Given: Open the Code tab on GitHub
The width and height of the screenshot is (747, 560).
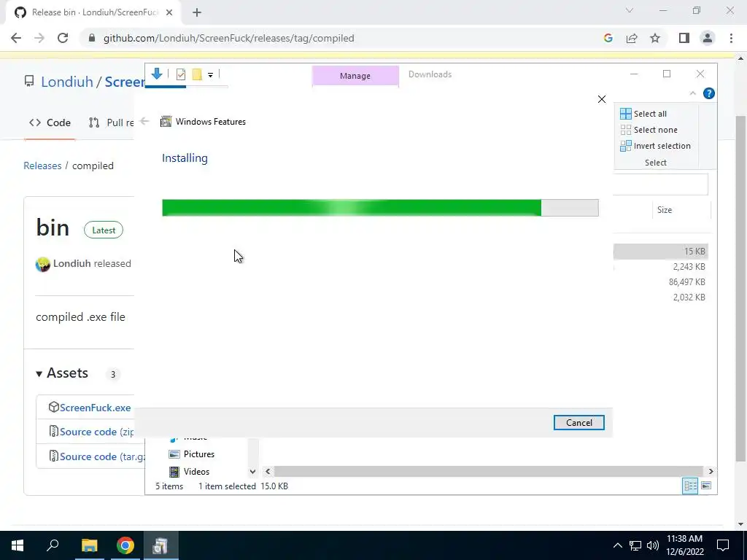Looking at the screenshot, I should tap(50, 122).
